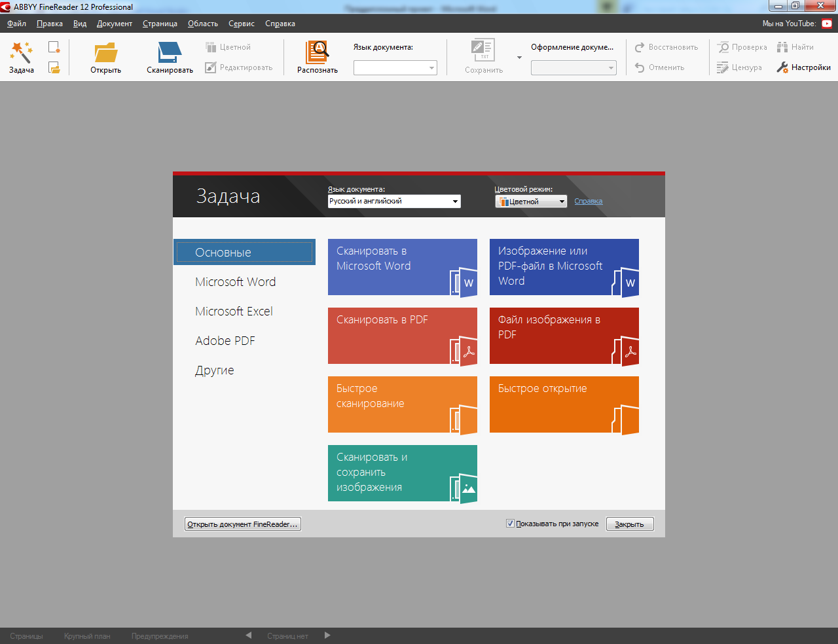838x644 pixels.
Task: Click the Найти binoculars tool
Action: tap(795, 47)
